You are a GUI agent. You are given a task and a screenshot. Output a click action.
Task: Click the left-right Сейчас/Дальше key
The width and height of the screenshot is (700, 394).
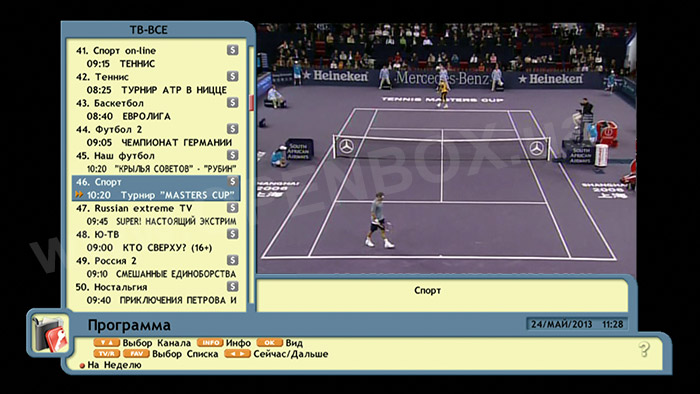(237, 354)
